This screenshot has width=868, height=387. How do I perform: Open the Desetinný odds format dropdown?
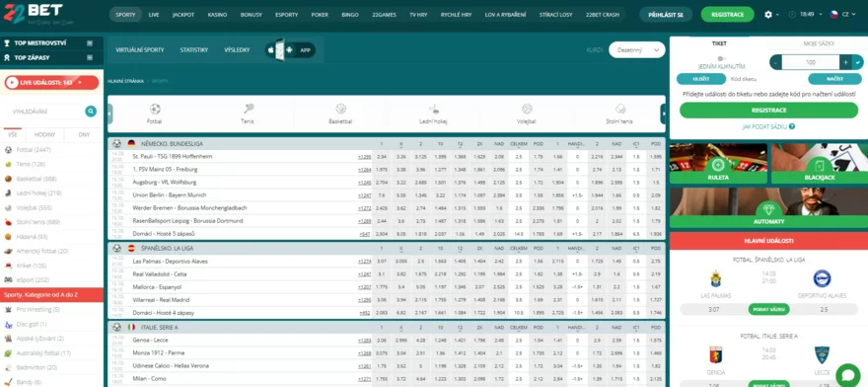point(636,50)
